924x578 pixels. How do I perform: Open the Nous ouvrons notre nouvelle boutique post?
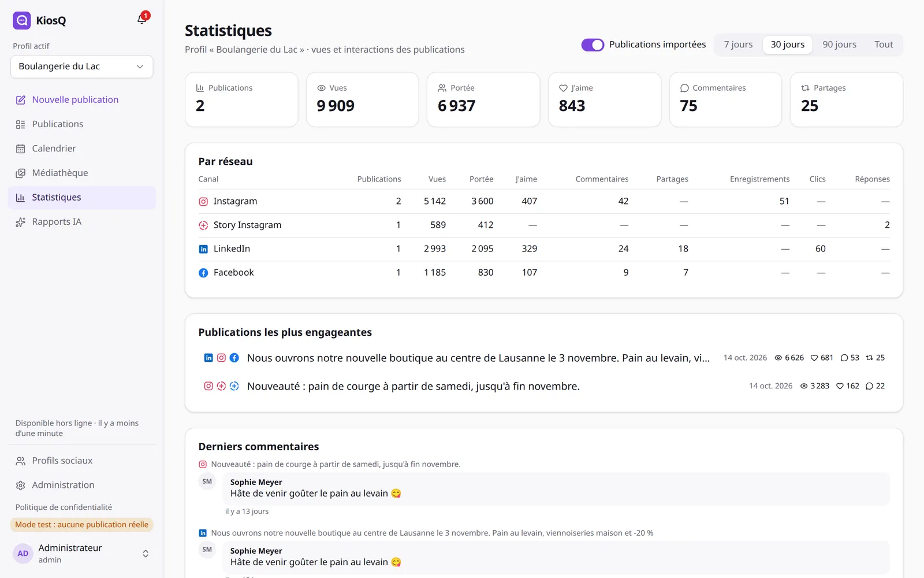(x=544, y=358)
